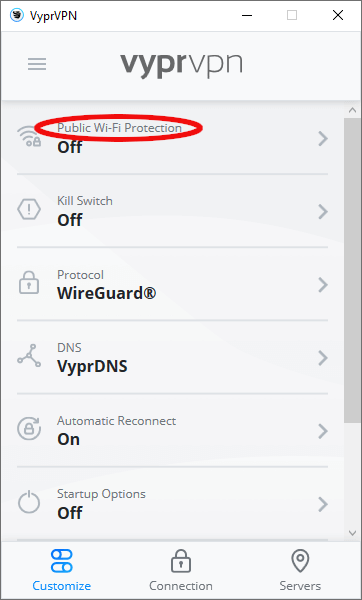The width and height of the screenshot is (362, 600).
Task: Expand Public Wi-Fi Protection chevron arrow
Action: click(x=323, y=139)
